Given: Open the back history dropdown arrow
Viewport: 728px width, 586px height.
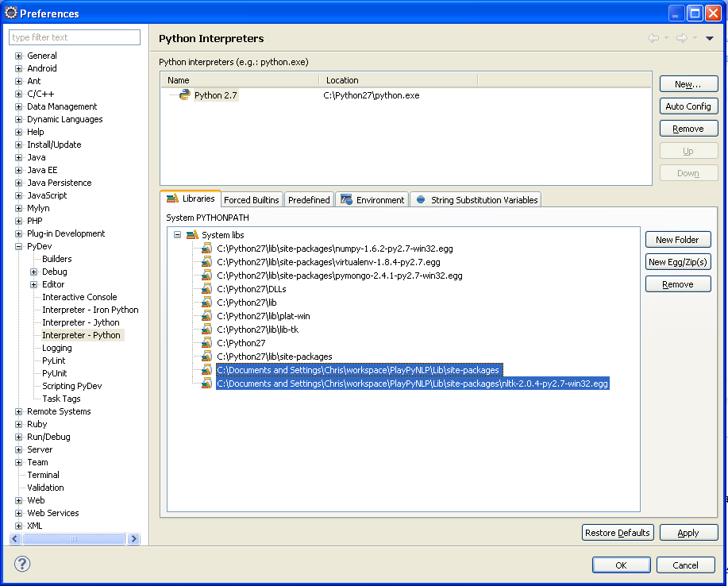Looking at the screenshot, I should point(666,38).
